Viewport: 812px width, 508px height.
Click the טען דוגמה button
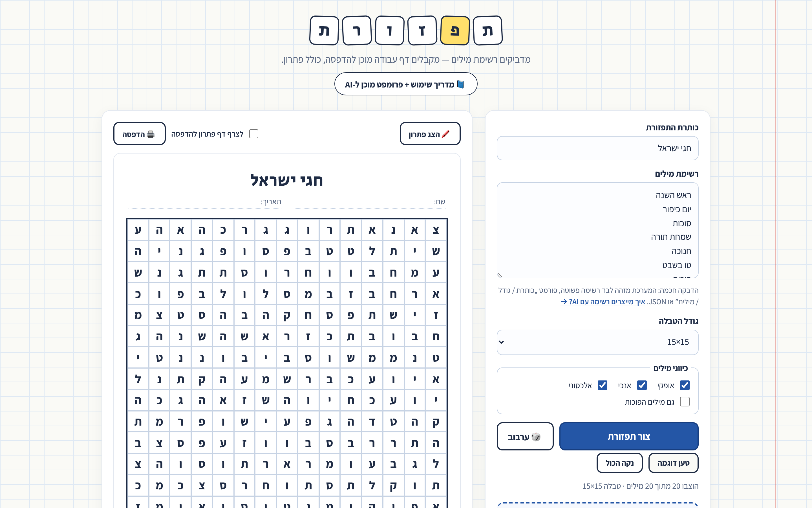coord(673,463)
